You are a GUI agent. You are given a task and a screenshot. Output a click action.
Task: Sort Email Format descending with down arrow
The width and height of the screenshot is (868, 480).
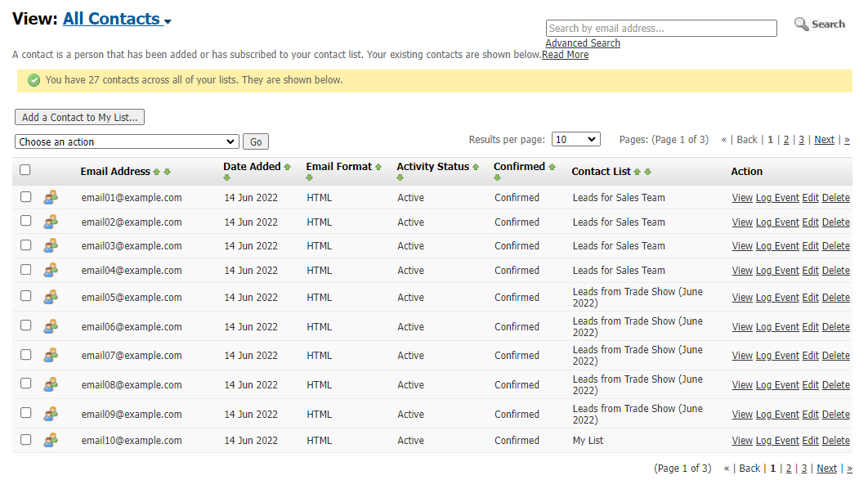pos(310,177)
